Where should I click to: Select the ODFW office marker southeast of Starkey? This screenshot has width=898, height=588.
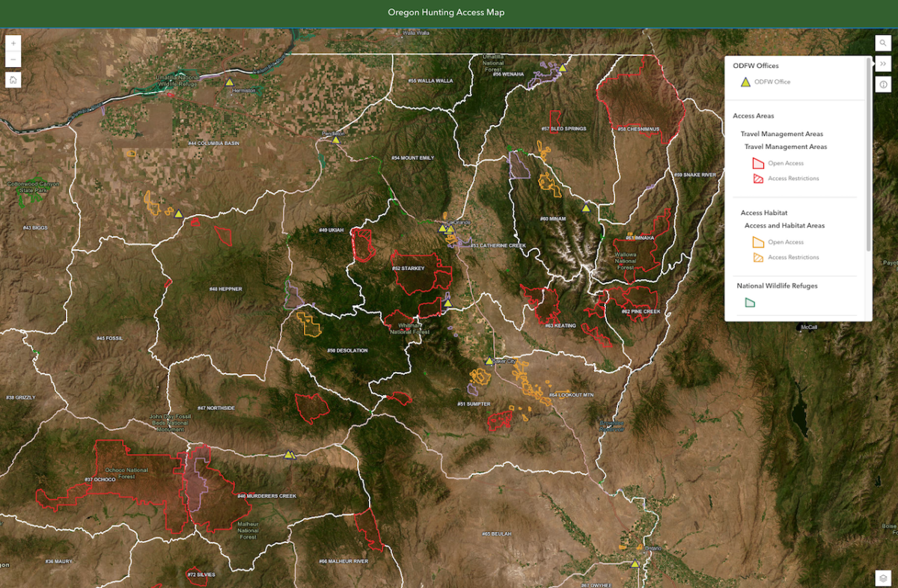point(448,303)
